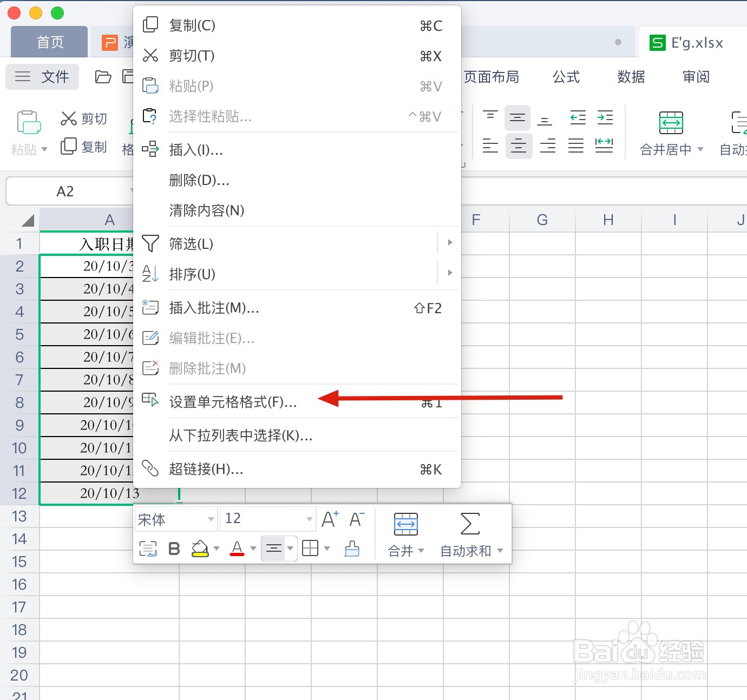Viewport: 747px width, 700px height.
Task: Select the 剪切 scissors icon in the ribbon
Action: click(x=69, y=118)
